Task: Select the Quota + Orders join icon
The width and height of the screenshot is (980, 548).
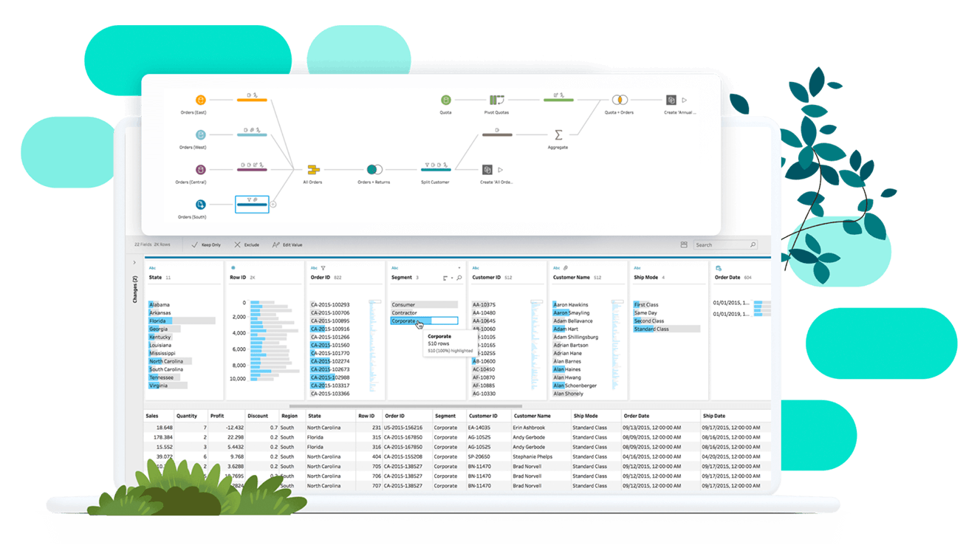Action: tap(619, 100)
